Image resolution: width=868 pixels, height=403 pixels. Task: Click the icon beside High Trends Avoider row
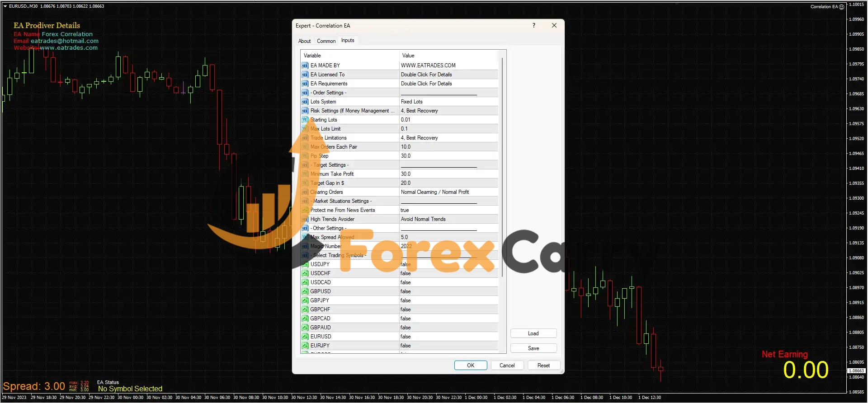pyautogui.click(x=305, y=219)
